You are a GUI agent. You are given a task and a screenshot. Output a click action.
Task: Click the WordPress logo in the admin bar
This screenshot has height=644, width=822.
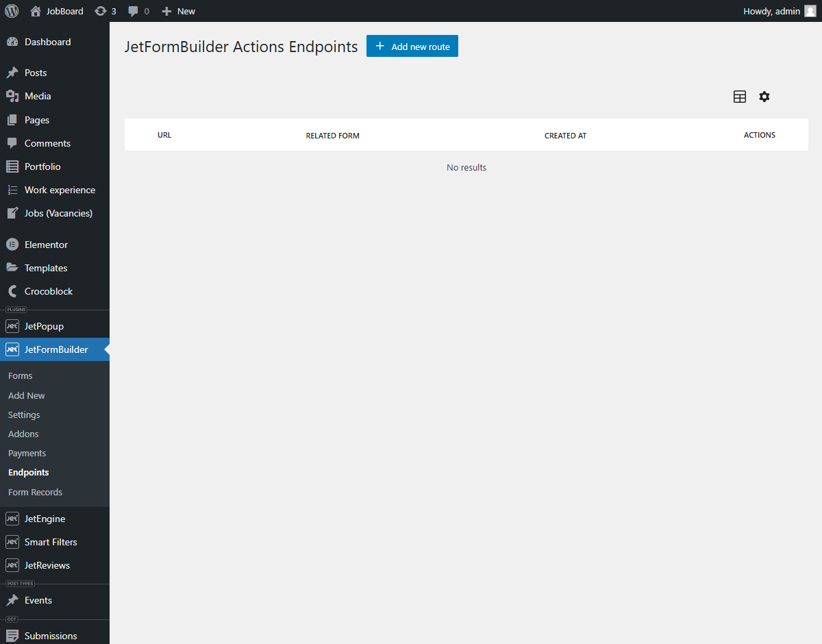point(11,11)
